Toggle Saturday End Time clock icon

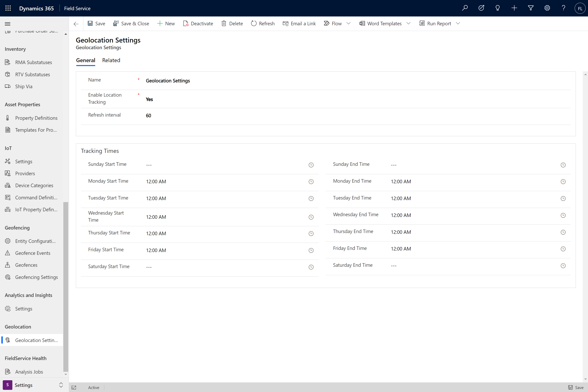(563, 265)
